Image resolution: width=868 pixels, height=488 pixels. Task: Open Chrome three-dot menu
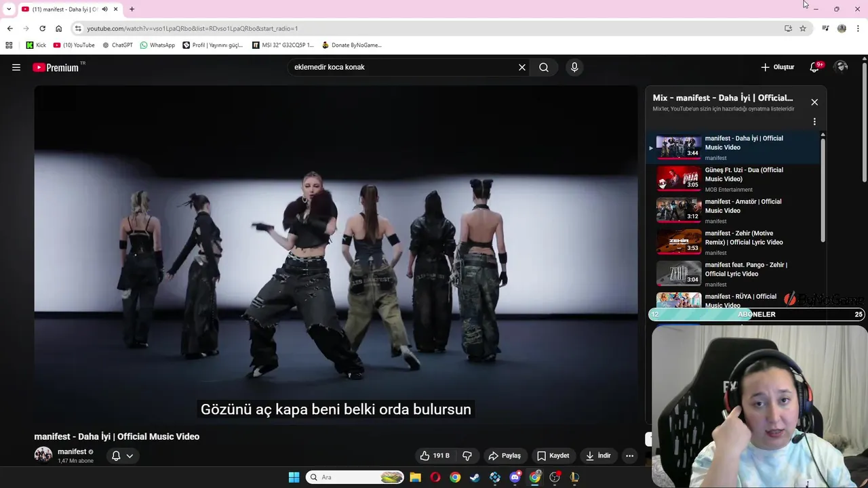click(x=858, y=28)
